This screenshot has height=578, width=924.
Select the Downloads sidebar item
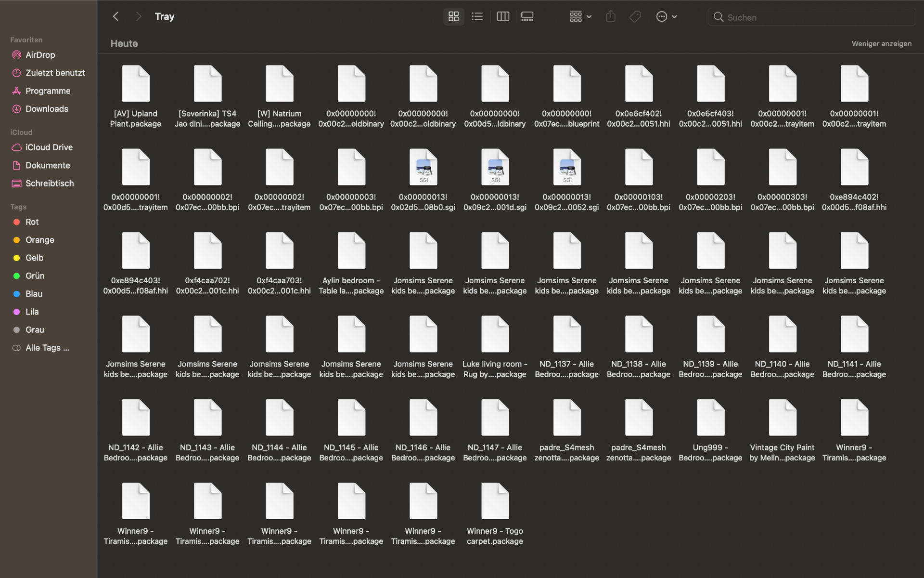tap(46, 108)
